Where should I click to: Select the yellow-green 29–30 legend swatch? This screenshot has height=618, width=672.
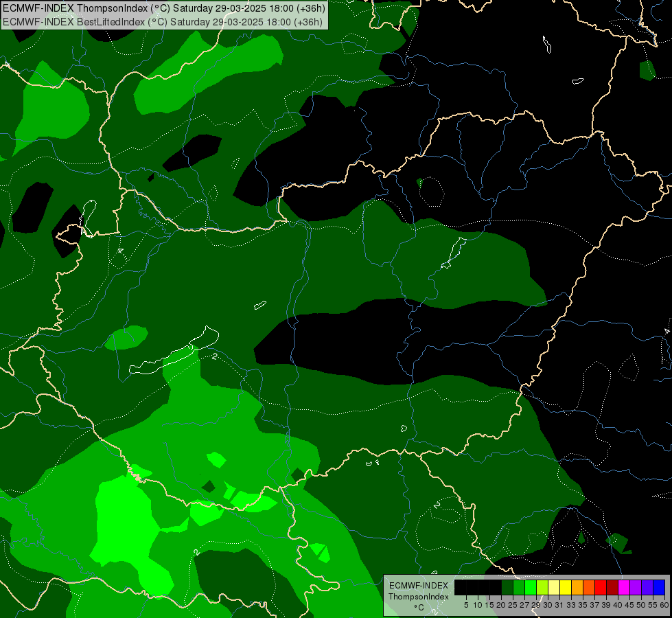point(542,587)
